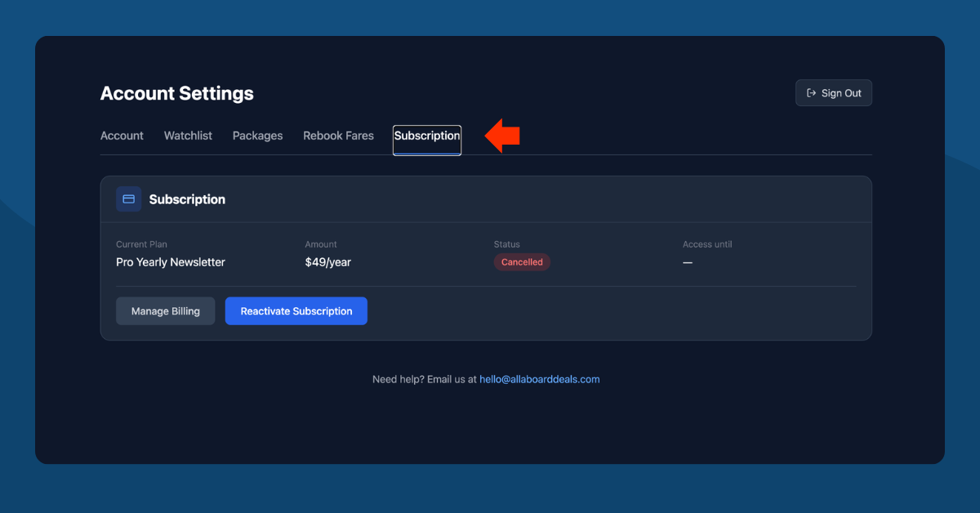
Task: Select the Access until dash placeholder
Action: [x=687, y=262]
